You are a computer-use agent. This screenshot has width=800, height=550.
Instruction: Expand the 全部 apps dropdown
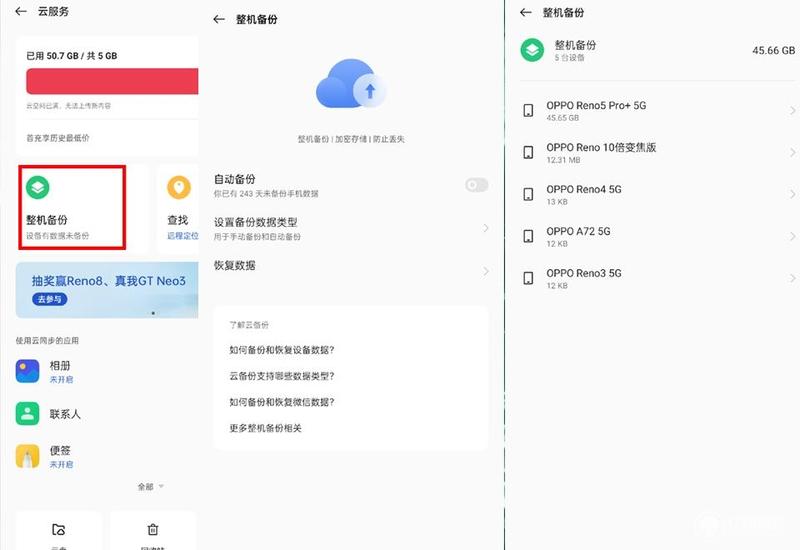coord(151,486)
